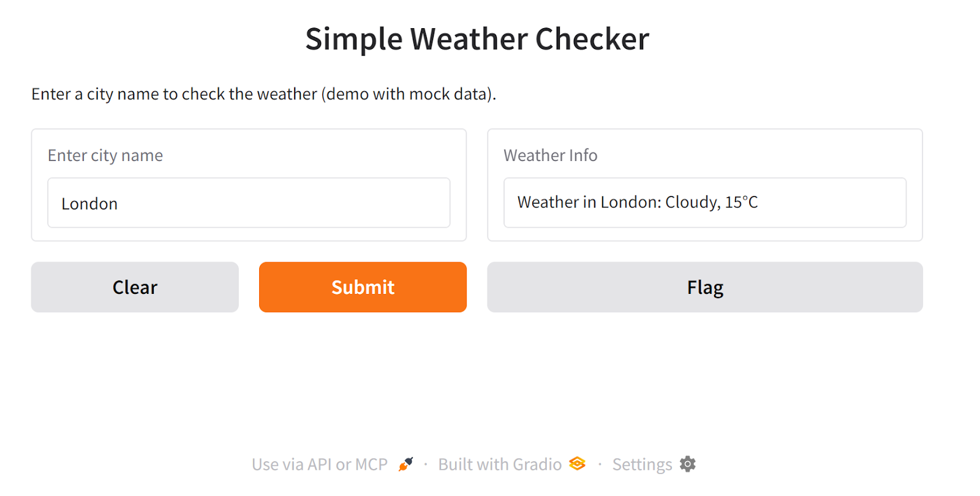
Task: Open the 'Built with Gradio' link
Action: click(500, 465)
